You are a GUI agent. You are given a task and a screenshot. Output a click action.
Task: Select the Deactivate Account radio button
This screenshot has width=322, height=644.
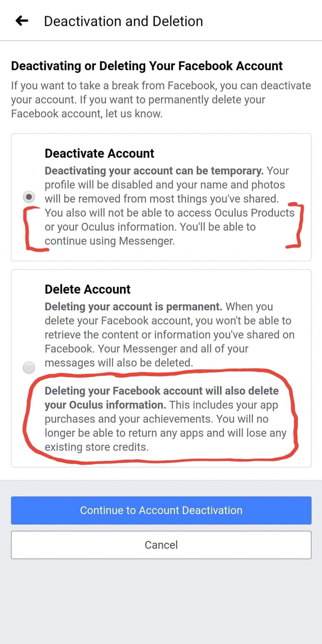29,197
